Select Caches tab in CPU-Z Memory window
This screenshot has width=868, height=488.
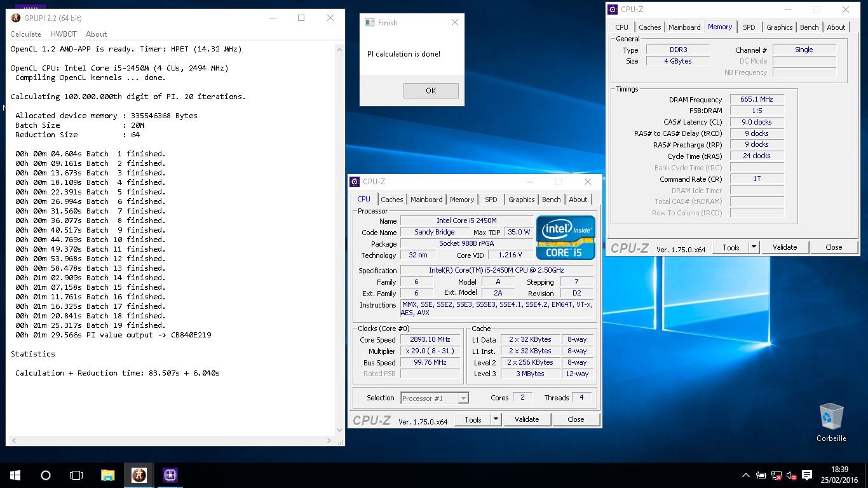[650, 27]
